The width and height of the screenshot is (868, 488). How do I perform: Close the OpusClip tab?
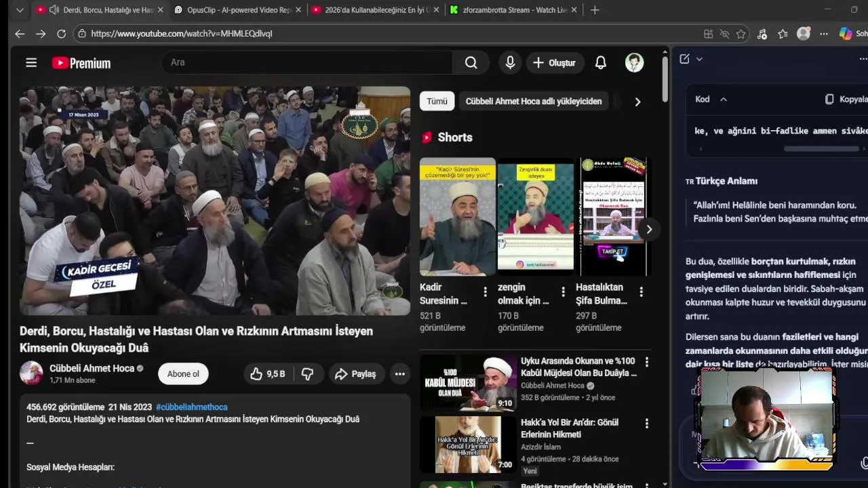[299, 10]
